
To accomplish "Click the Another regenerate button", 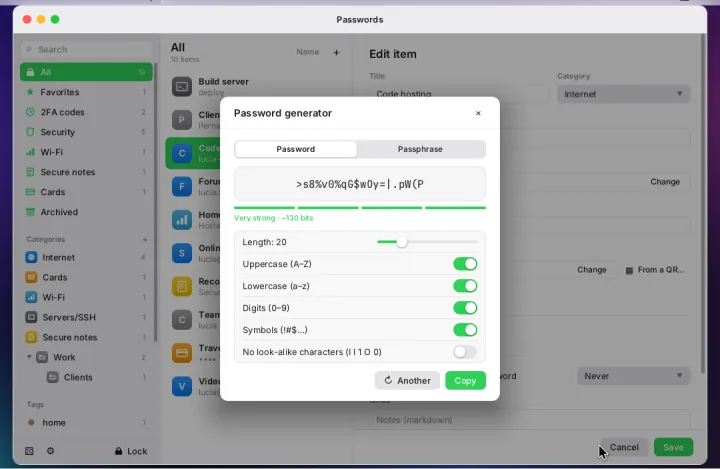I will (x=407, y=380).
